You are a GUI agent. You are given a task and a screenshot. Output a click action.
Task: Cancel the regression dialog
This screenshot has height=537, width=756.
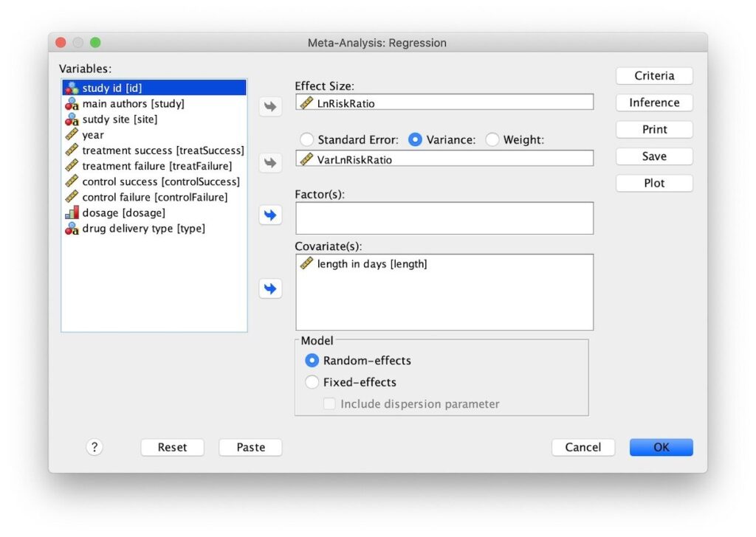583,448
